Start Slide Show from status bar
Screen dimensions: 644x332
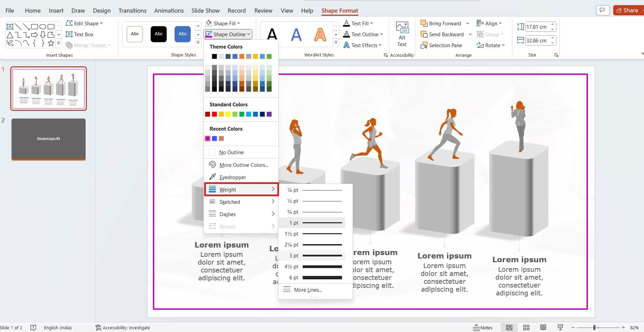(x=560, y=327)
